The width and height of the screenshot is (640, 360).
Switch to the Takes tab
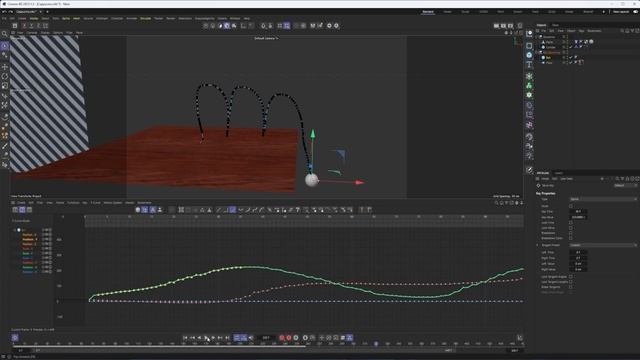click(x=555, y=25)
